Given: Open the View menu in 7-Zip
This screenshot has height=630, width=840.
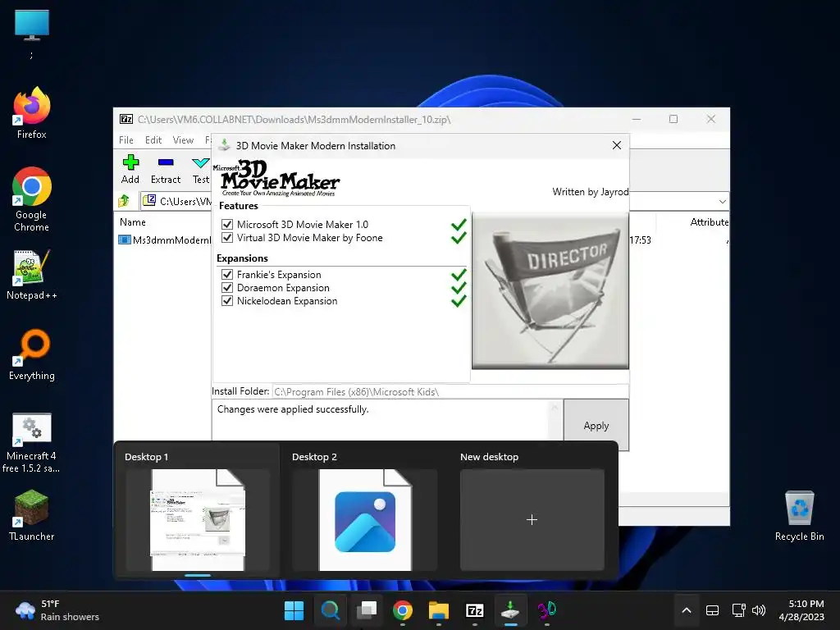Looking at the screenshot, I should 183,139.
